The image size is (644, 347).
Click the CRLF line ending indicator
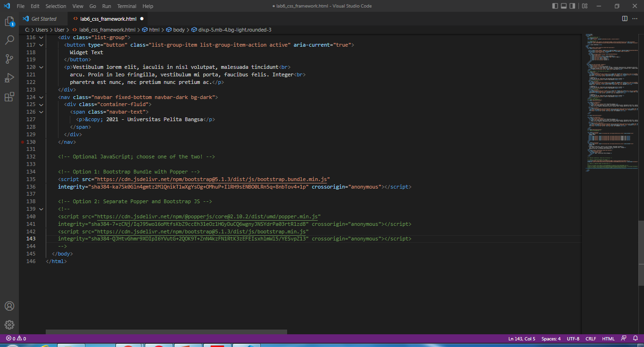click(590, 338)
